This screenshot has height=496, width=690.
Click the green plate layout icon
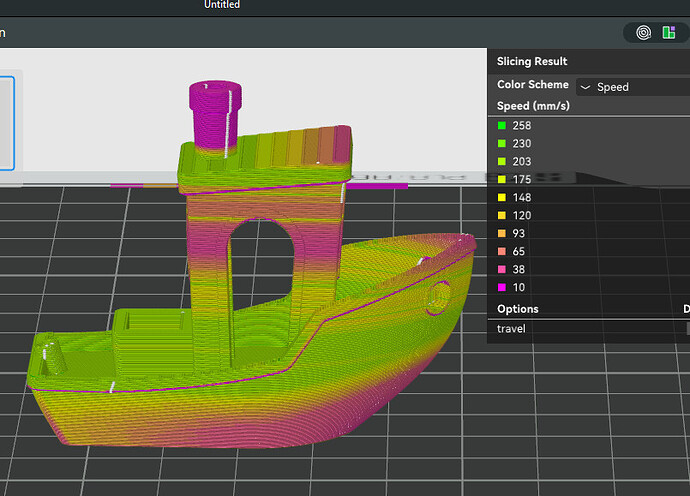coord(669,33)
